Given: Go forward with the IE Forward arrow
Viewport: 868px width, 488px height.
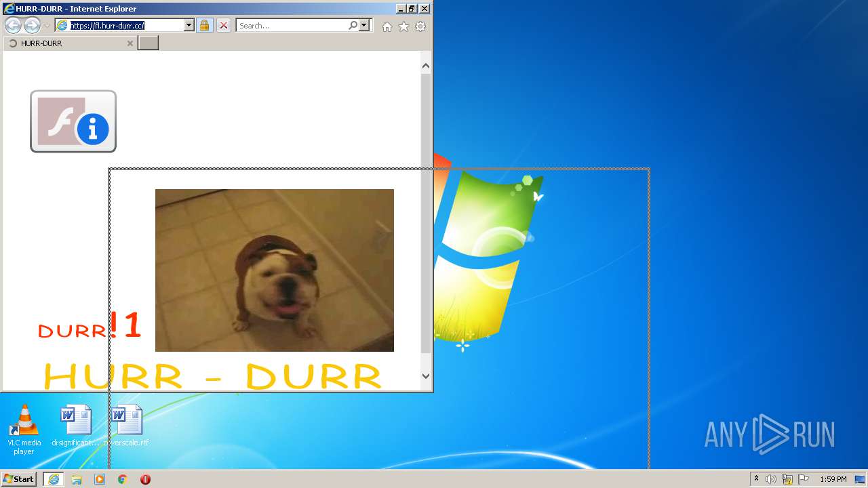Looking at the screenshot, I should tap(32, 26).
